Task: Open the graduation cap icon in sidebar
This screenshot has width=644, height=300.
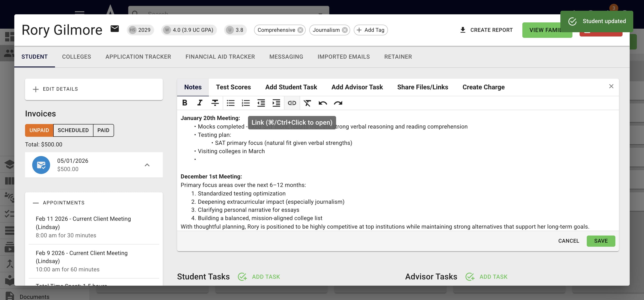Action: [x=9, y=164]
